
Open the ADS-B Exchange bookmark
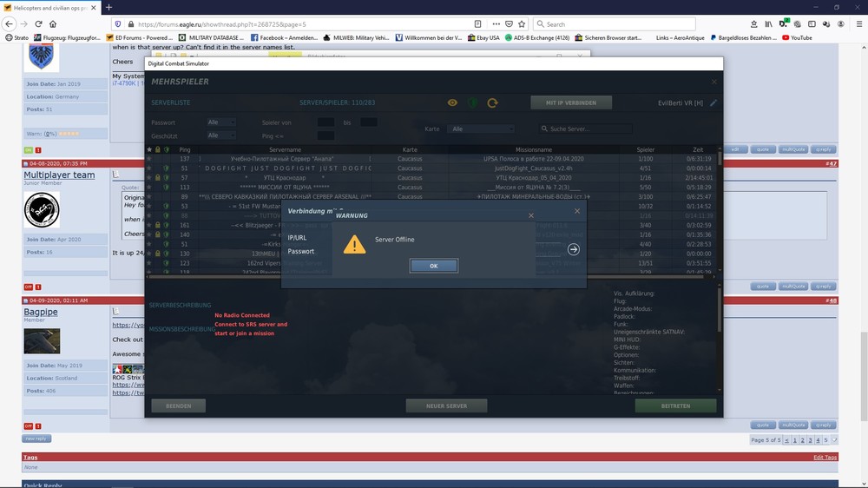(x=537, y=37)
